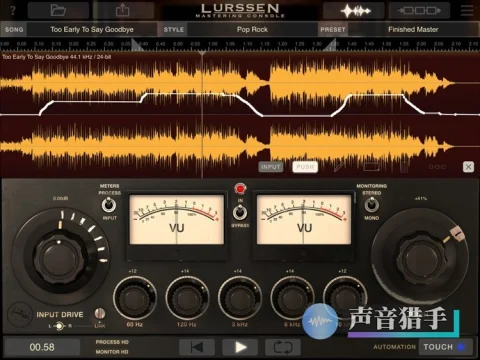Toggle the Input Drive LINK switch
The width and height of the screenshot is (480, 360).
click(100, 314)
